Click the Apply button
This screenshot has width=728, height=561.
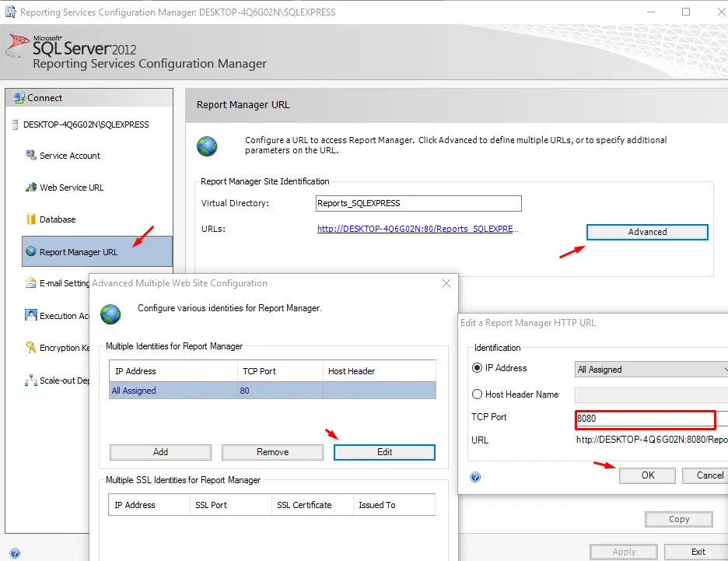[624, 552]
